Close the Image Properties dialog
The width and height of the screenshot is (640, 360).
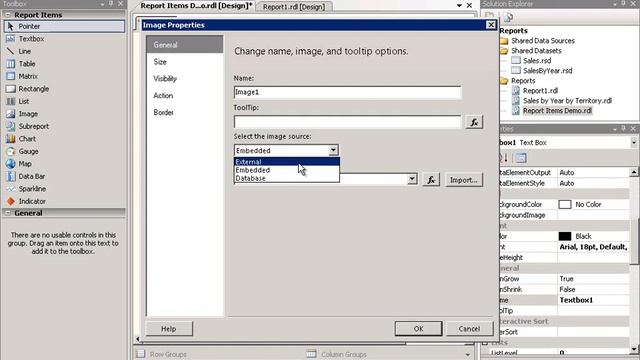[x=491, y=25]
